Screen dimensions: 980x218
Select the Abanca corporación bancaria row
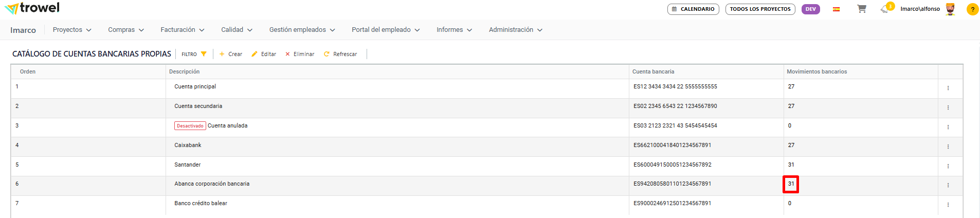tap(212, 184)
